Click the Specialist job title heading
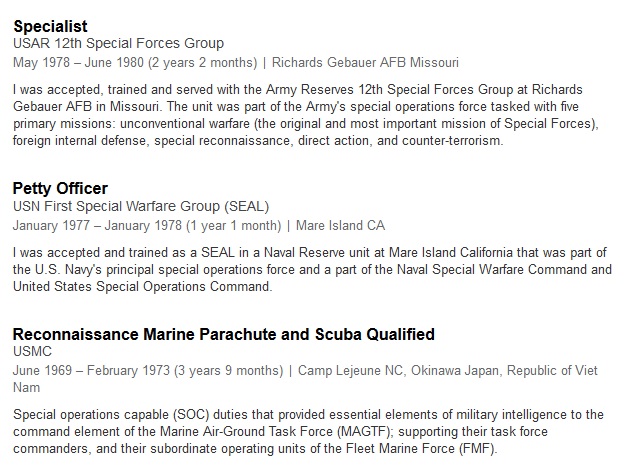This screenshot has height=473, width=632. 50,27
